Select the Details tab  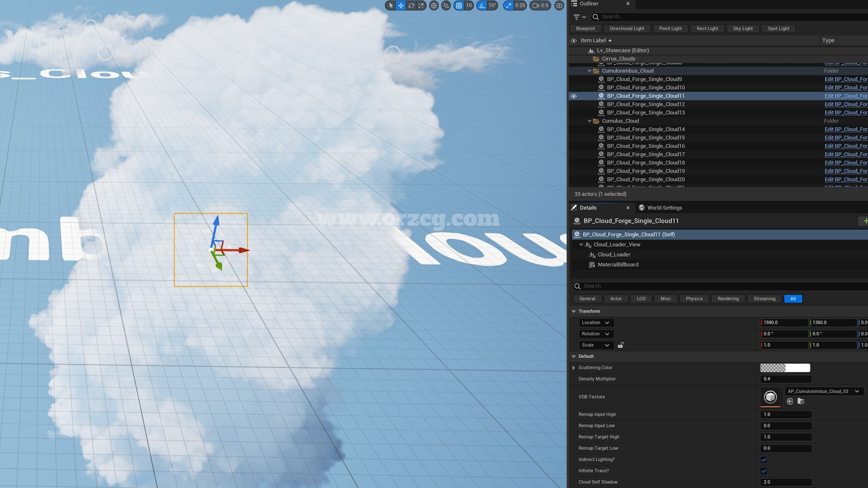pos(588,208)
